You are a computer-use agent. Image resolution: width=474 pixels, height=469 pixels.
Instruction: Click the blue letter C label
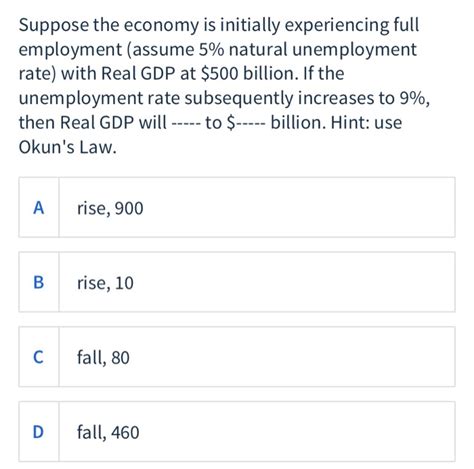[39, 357]
